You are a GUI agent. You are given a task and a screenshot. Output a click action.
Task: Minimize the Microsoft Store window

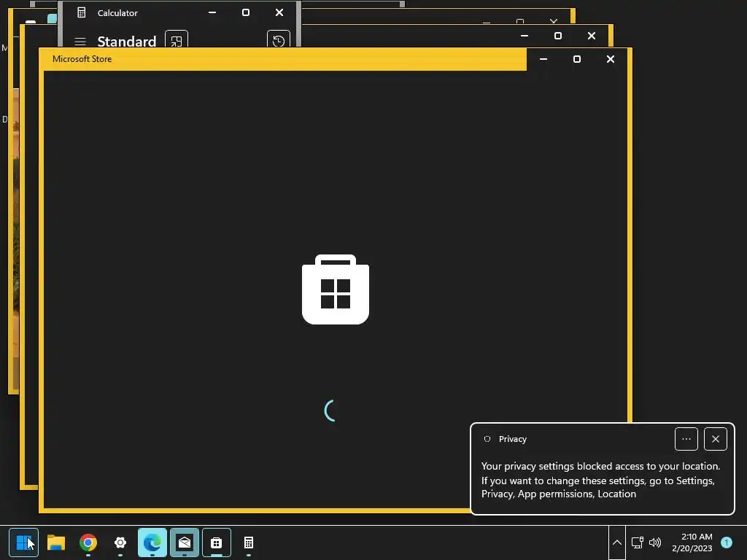(x=543, y=59)
